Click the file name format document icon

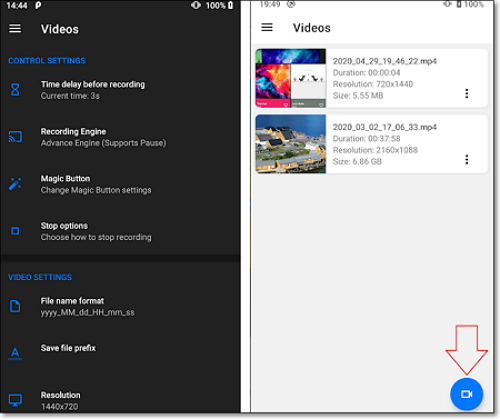click(x=15, y=306)
